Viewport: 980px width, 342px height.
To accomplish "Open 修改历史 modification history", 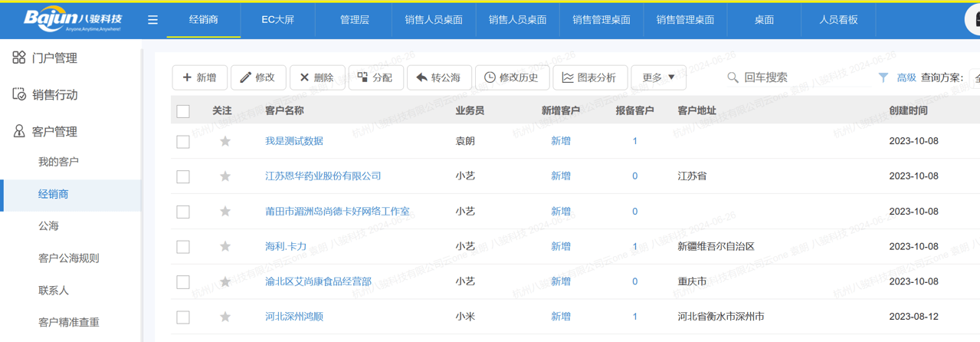I will pyautogui.click(x=511, y=77).
